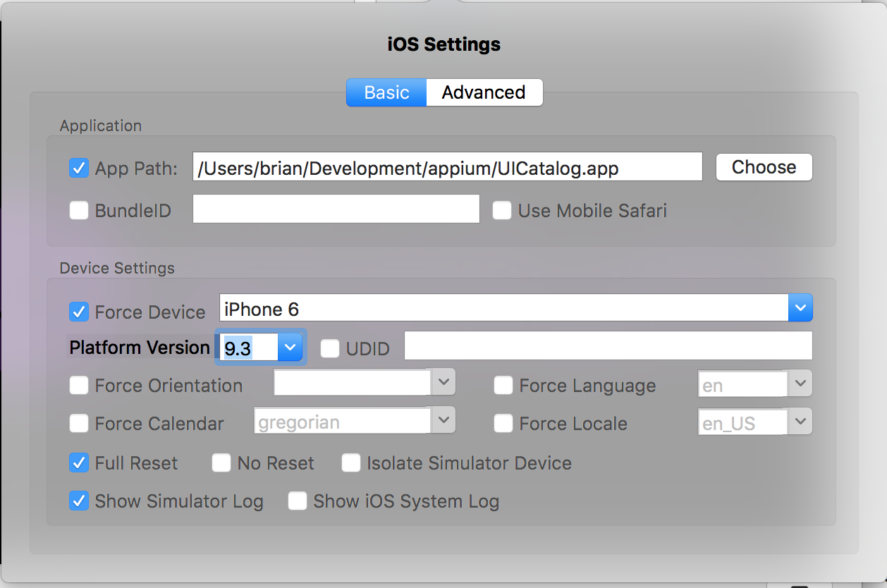Enable Use Mobile Safari checkbox
Viewport: 887px width, 588px height.
pyautogui.click(x=502, y=210)
